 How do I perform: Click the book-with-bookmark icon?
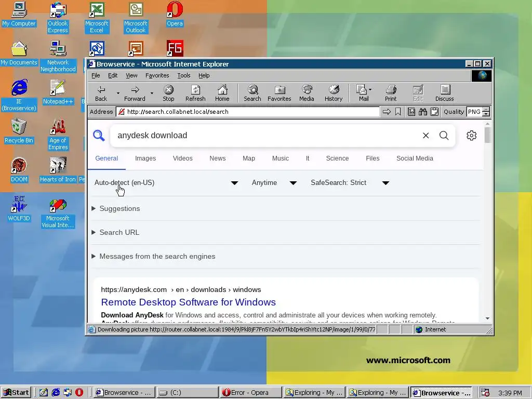point(411,112)
